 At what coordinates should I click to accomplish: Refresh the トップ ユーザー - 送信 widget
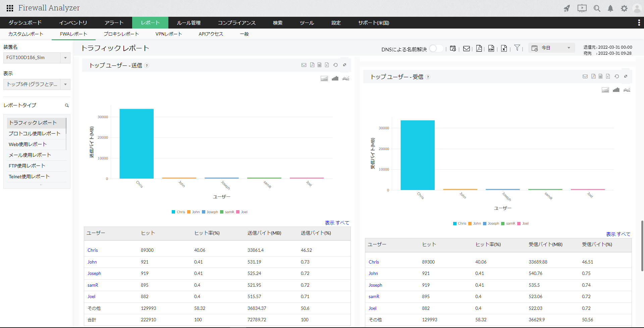coord(335,65)
